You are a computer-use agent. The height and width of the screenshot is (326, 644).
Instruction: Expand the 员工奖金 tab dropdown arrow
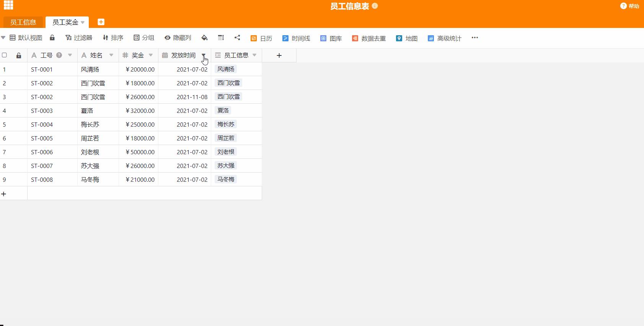click(83, 23)
